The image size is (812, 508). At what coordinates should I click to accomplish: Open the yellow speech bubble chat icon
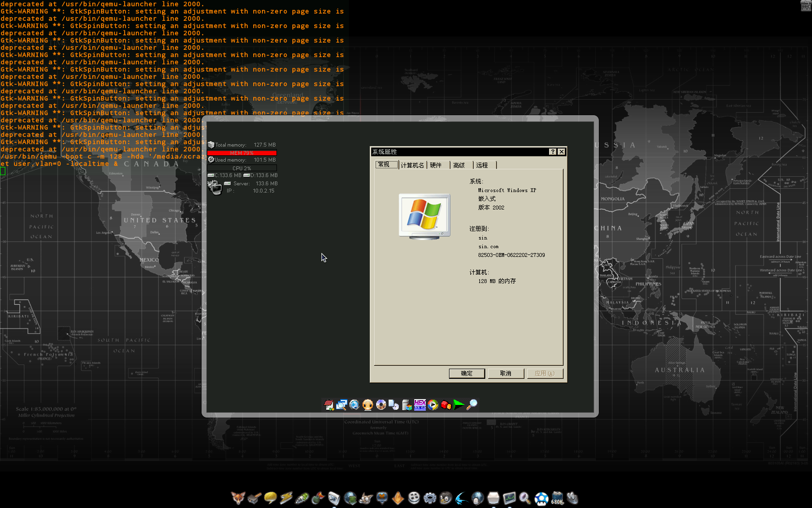click(271, 498)
